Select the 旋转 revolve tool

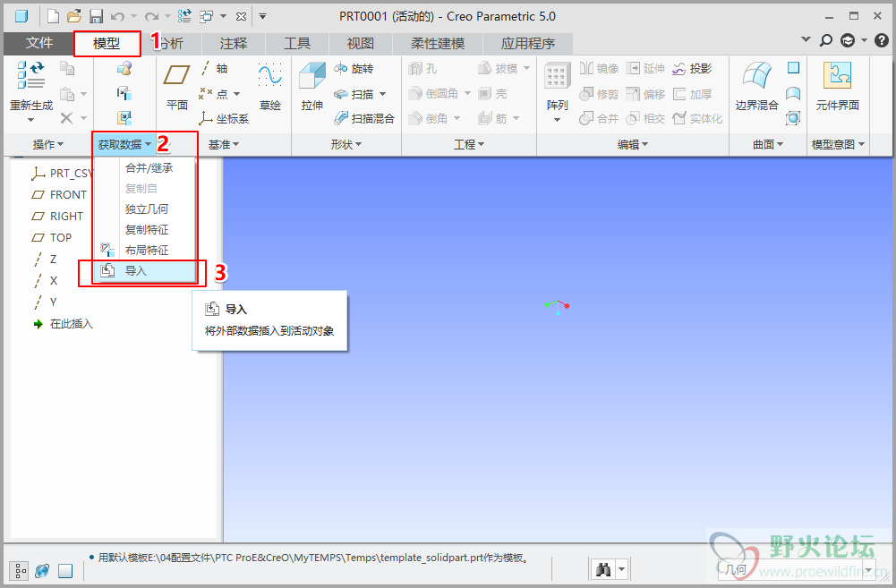(x=354, y=69)
